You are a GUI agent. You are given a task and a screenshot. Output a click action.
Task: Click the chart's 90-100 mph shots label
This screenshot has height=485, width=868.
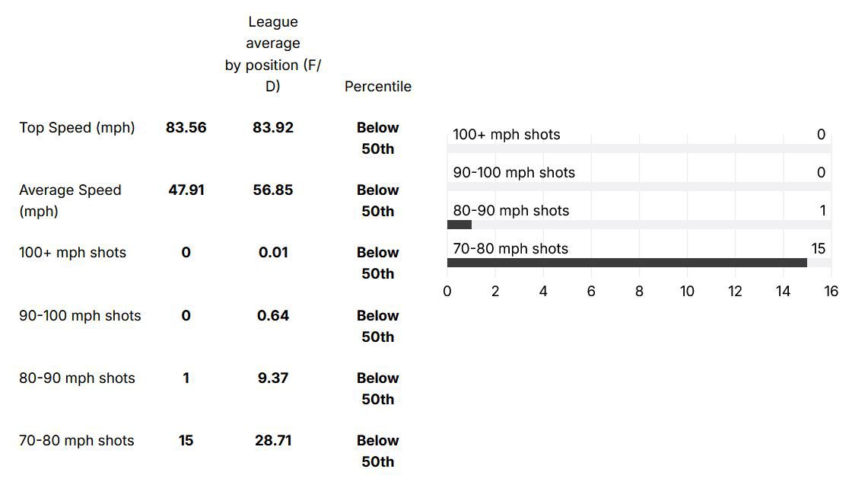pos(513,173)
